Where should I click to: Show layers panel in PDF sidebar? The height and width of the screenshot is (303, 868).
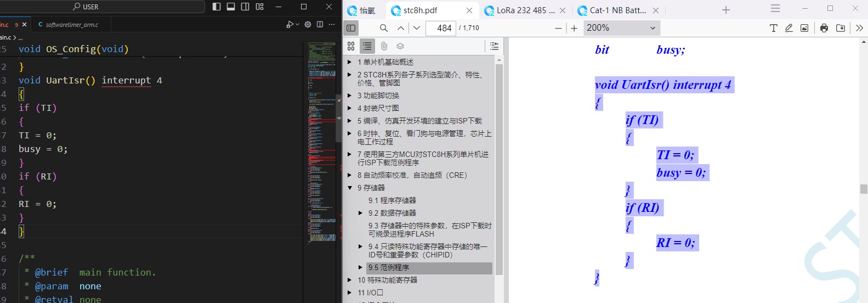pyautogui.click(x=400, y=46)
